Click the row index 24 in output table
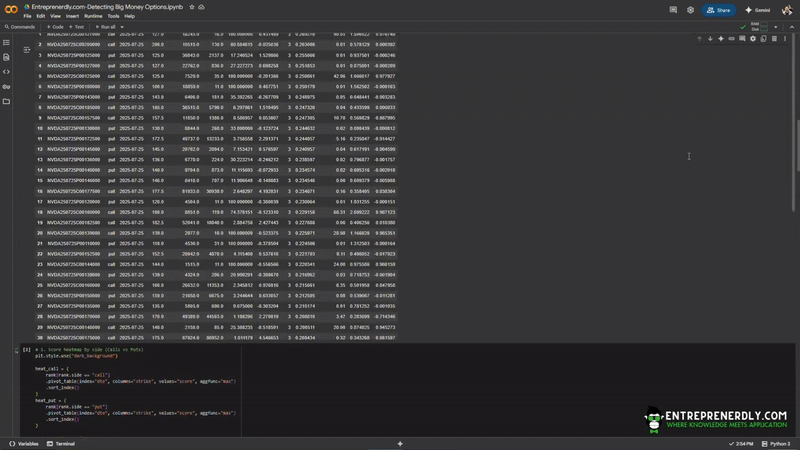This screenshot has height=450, width=800. click(40, 275)
